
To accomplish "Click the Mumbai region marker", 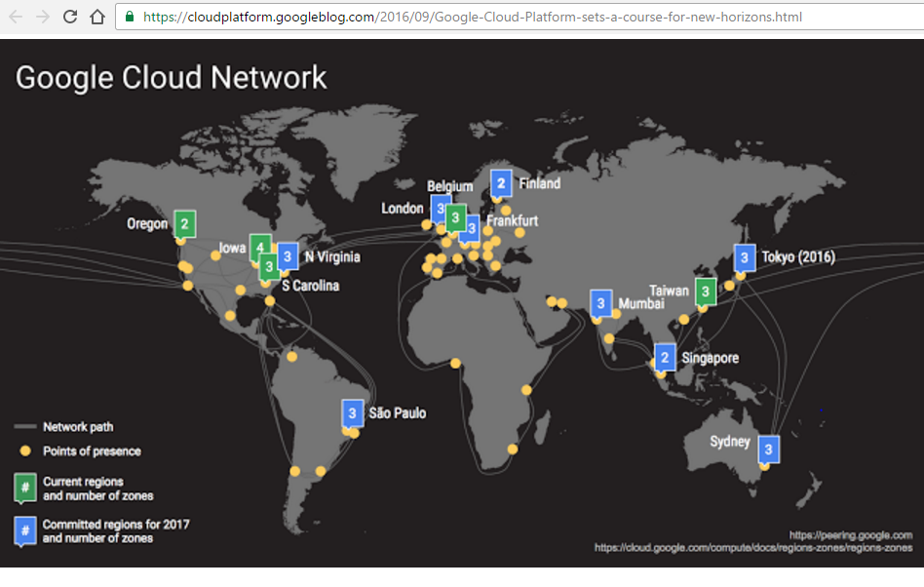I will [600, 303].
